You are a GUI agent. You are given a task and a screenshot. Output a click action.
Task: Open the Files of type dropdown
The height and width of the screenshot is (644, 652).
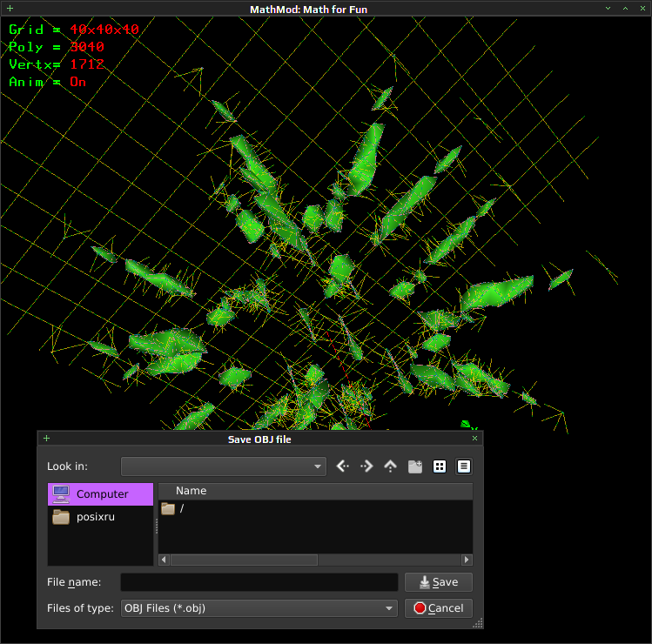(x=259, y=608)
